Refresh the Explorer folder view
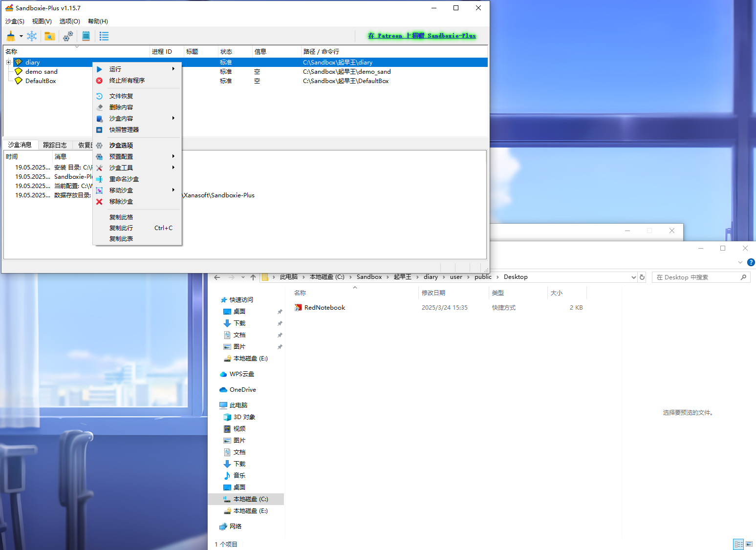This screenshot has width=756, height=550. click(x=642, y=277)
